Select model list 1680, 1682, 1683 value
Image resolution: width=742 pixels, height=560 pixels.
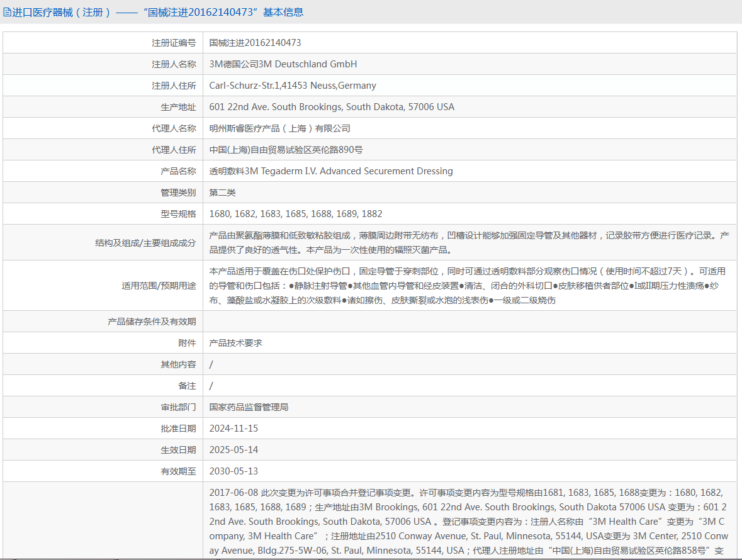[296, 214]
